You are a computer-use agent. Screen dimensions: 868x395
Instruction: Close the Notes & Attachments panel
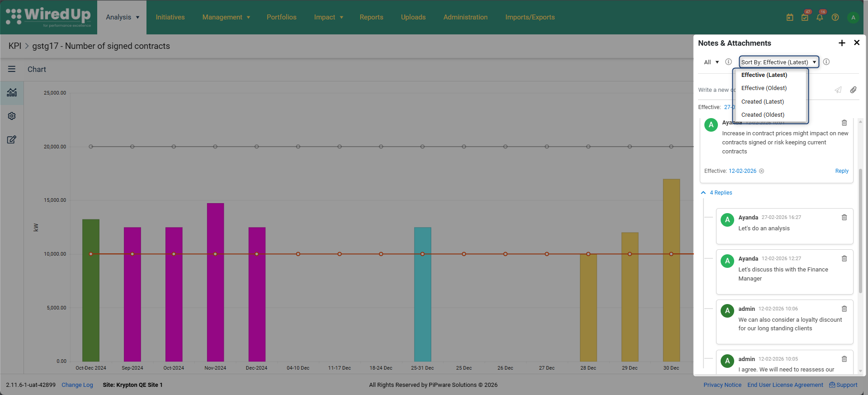(x=857, y=43)
